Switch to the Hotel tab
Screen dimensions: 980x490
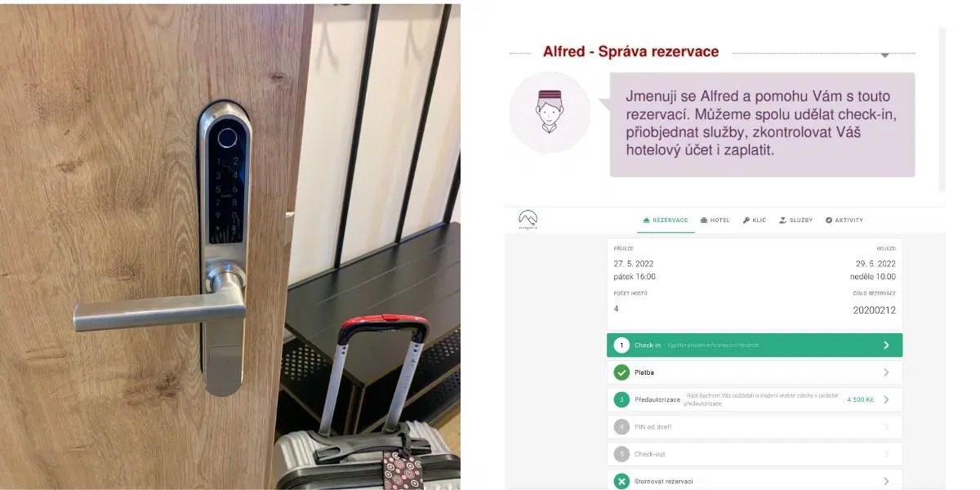pos(715,220)
